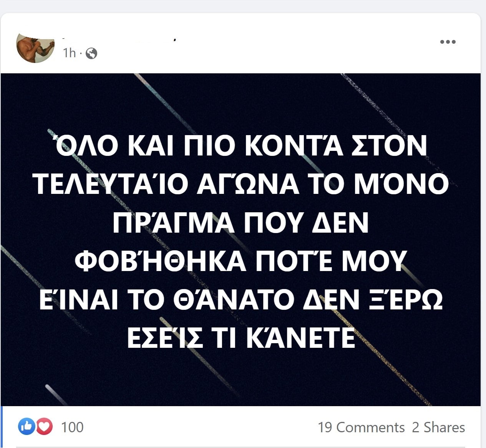View the 100 reactions count list

[x=72, y=427]
